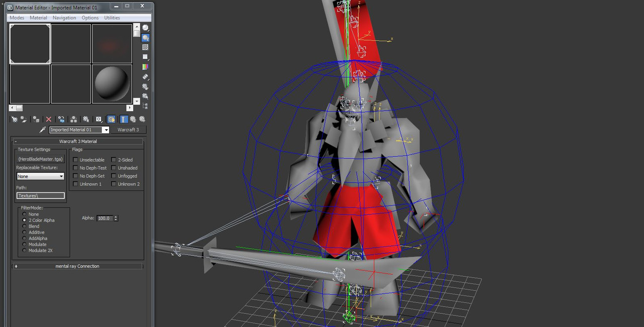This screenshot has width=644, height=327.
Task: Pick material from object with eyedropper
Action: point(43,130)
